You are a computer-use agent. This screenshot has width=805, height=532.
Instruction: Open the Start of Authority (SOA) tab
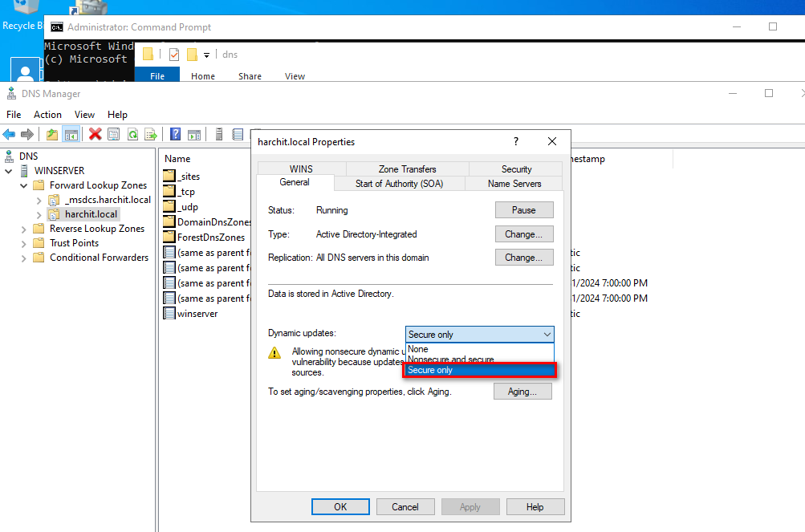point(399,184)
